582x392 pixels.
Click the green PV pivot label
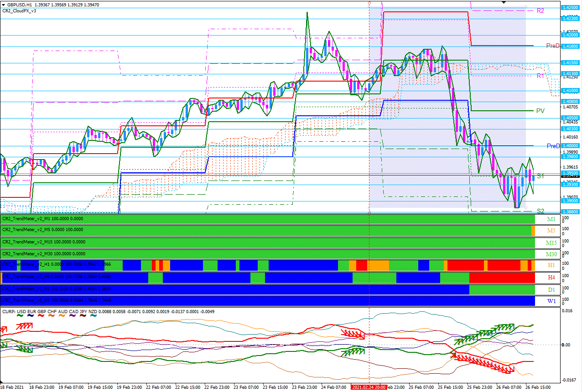coord(540,110)
